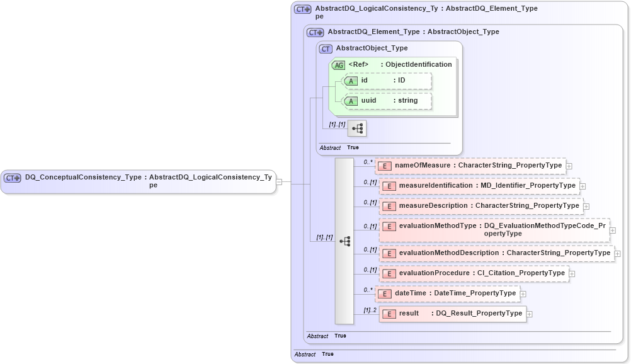Click the sequence compositor icon inside AbstractObject_Type

point(357,128)
